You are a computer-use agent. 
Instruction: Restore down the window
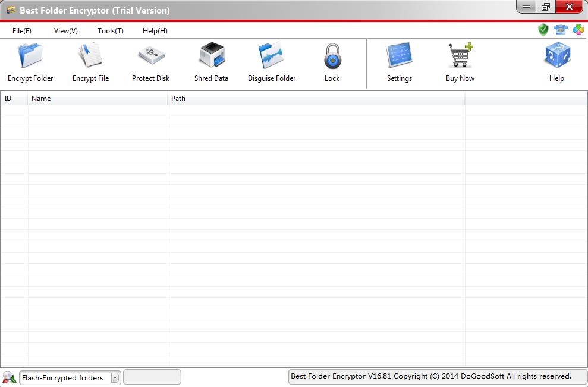[x=546, y=7]
